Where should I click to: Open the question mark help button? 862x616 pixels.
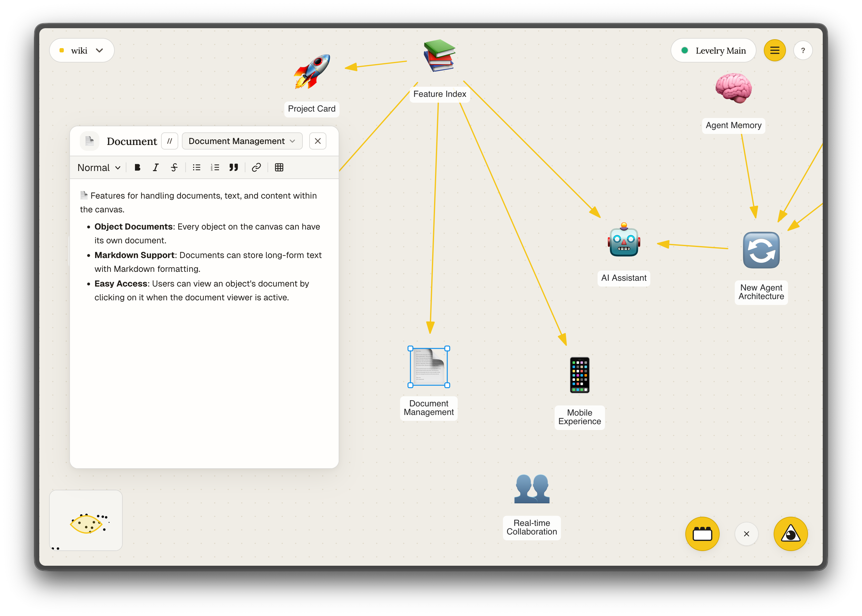point(803,51)
